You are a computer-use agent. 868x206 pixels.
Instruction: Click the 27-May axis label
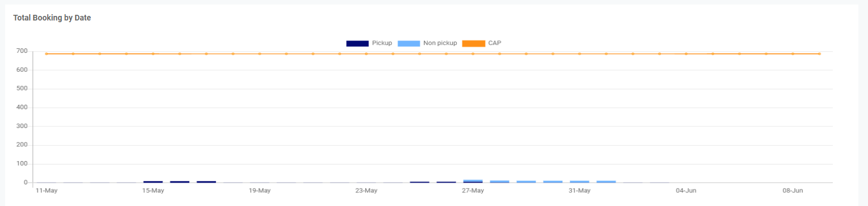[x=473, y=191]
